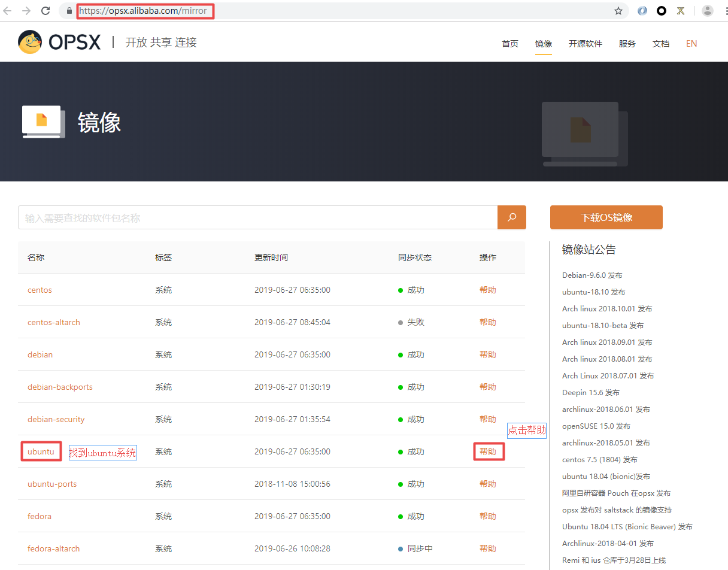Open the X-shaped browser extension icon
The image size is (728, 570).
(x=681, y=11)
